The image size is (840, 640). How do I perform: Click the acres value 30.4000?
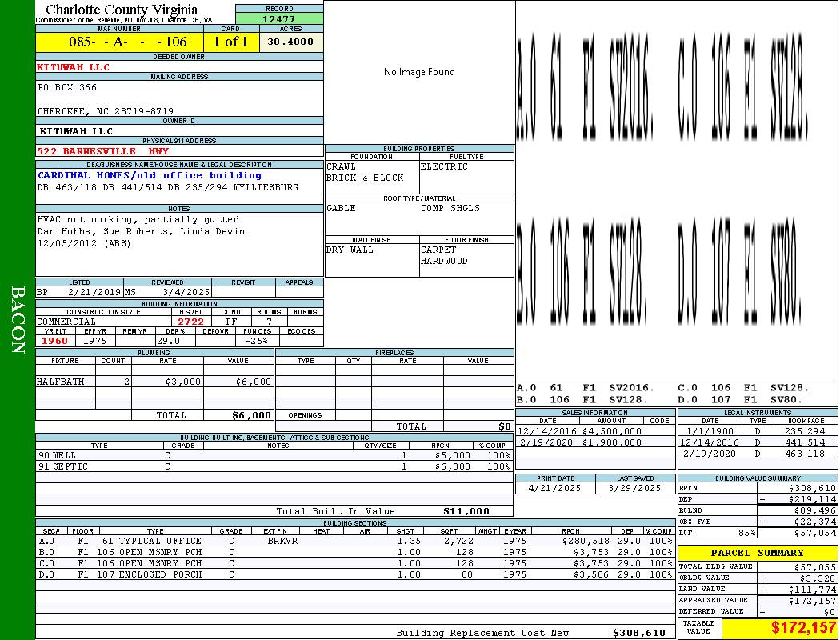(x=291, y=42)
